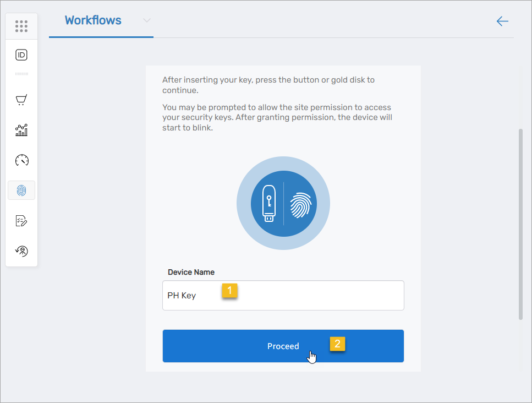Select the highlighted fingerprint menu entry

pyautogui.click(x=21, y=190)
